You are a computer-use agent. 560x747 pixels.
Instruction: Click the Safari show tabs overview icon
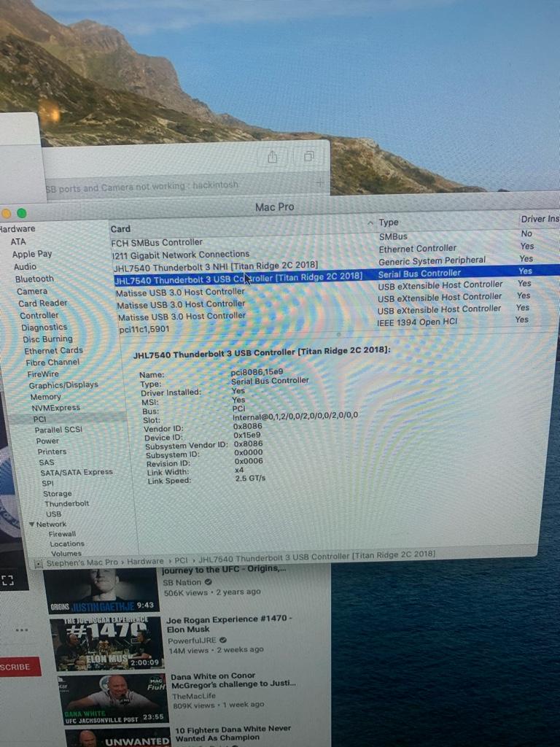(309, 157)
